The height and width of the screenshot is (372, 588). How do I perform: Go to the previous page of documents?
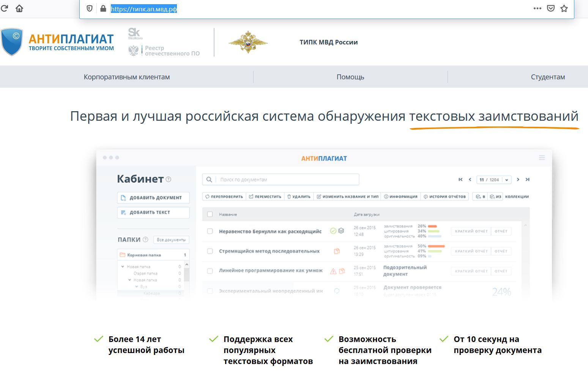(470, 180)
